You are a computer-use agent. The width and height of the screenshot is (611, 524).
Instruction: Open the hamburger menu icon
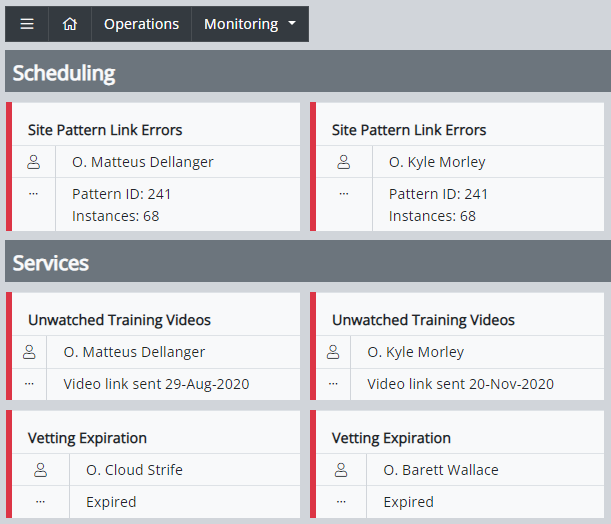[x=27, y=24]
